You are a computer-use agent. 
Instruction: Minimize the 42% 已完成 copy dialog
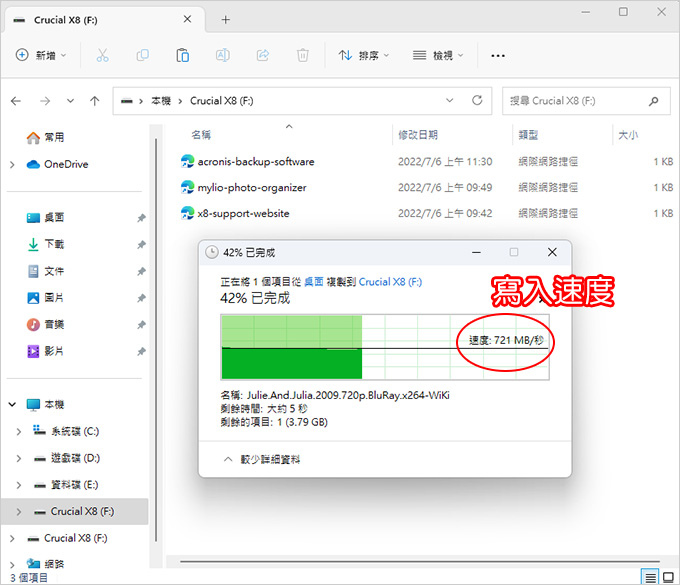coord(477,252)
